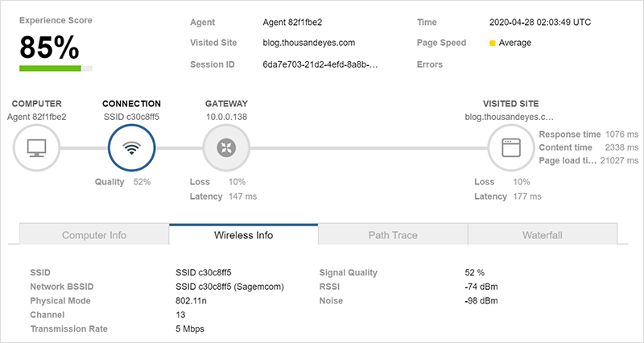Click the yellow Page Speed indicator
This screenshot has height=343, width=644.
(x=492, y=43)
